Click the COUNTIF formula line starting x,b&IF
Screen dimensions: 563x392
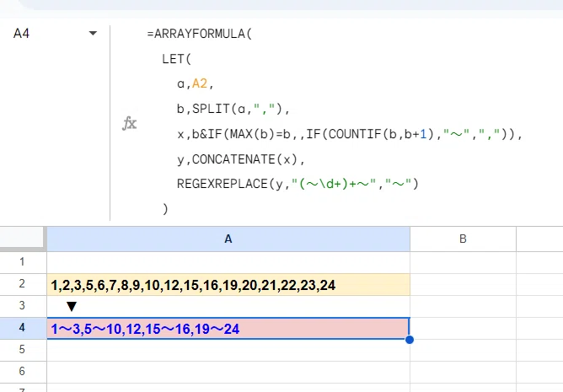(x=350, y=134)
